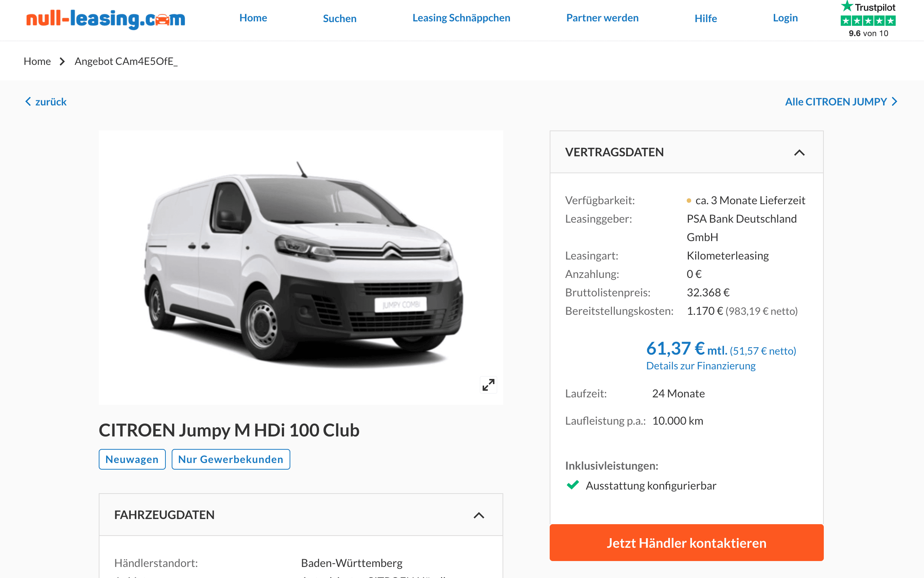924x578 pixels.
Task: Select the Neuwagen tag
Action: pos(132,459)
